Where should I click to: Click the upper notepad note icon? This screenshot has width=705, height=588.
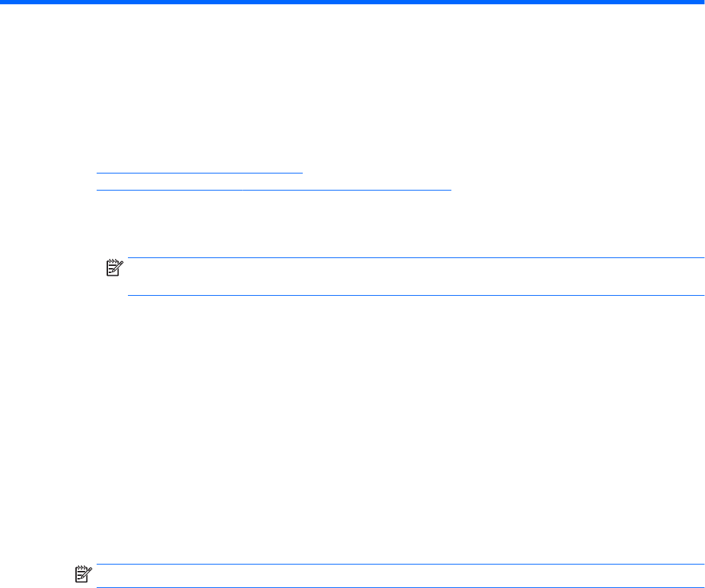(114, 267)
